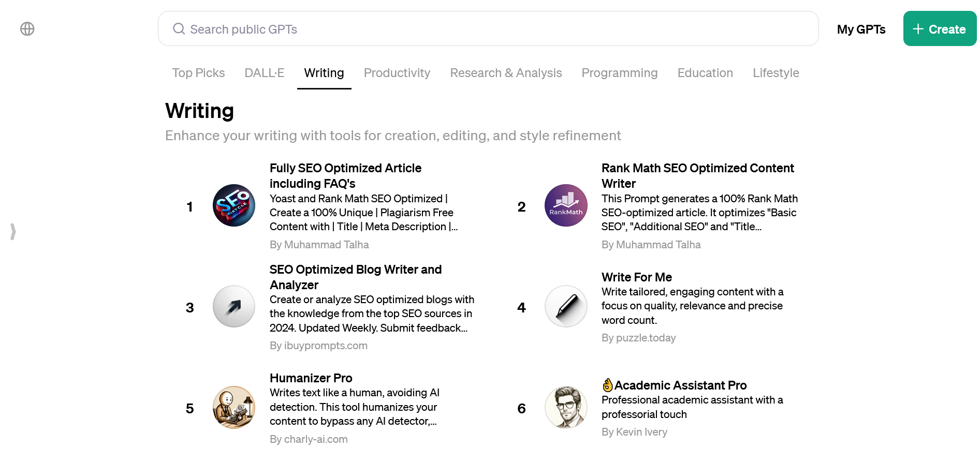Select the Writing tab

(x=324, y=73)
